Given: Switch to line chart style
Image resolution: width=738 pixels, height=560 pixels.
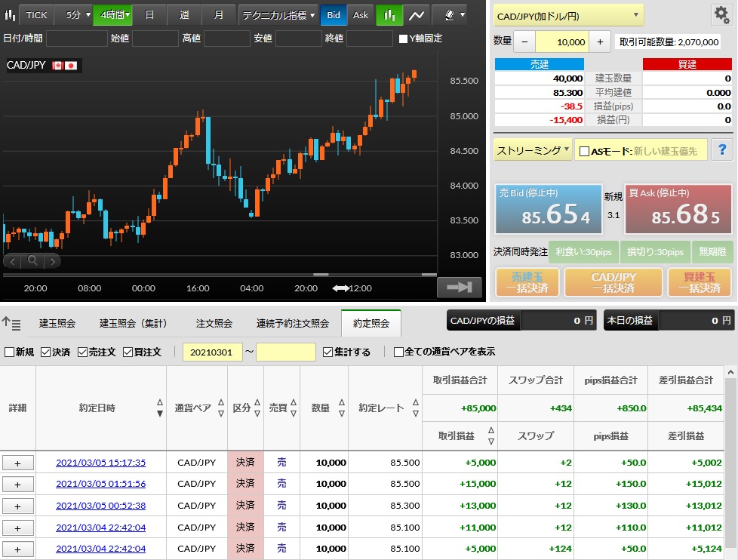Looking at the screenshot, I should point(417,15).
